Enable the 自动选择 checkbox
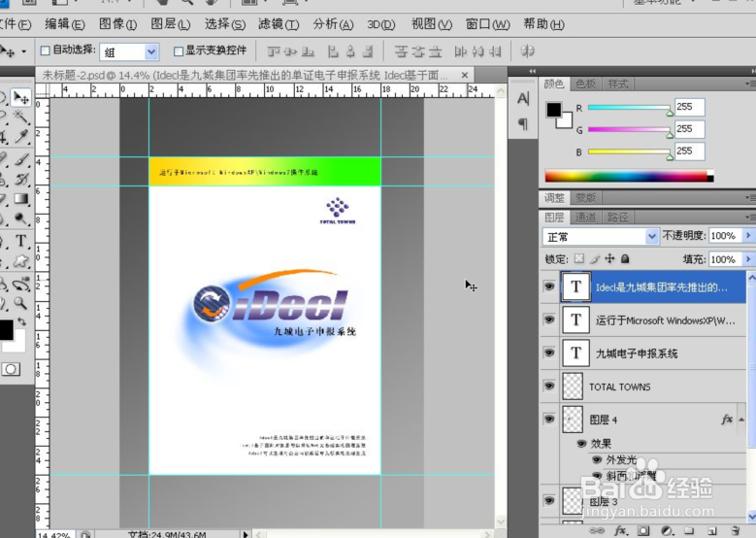Screen dimensions: 756x538 point(46,50)
